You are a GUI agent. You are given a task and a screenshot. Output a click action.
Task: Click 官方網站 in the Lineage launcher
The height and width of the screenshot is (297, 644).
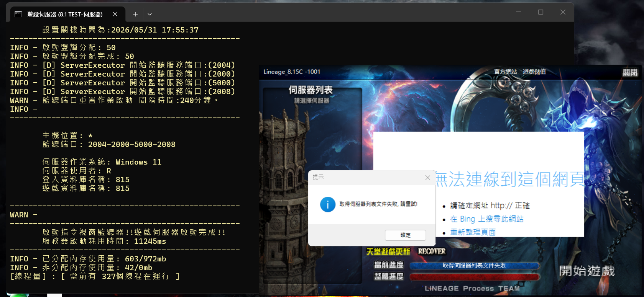pyautogui.click(x=505, y=72)
